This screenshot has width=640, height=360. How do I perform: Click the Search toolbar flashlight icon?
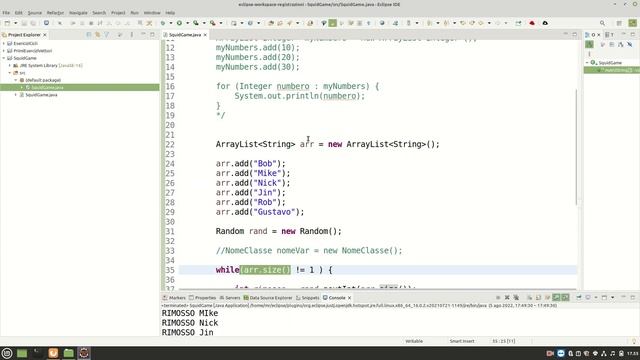coord(289,23)
